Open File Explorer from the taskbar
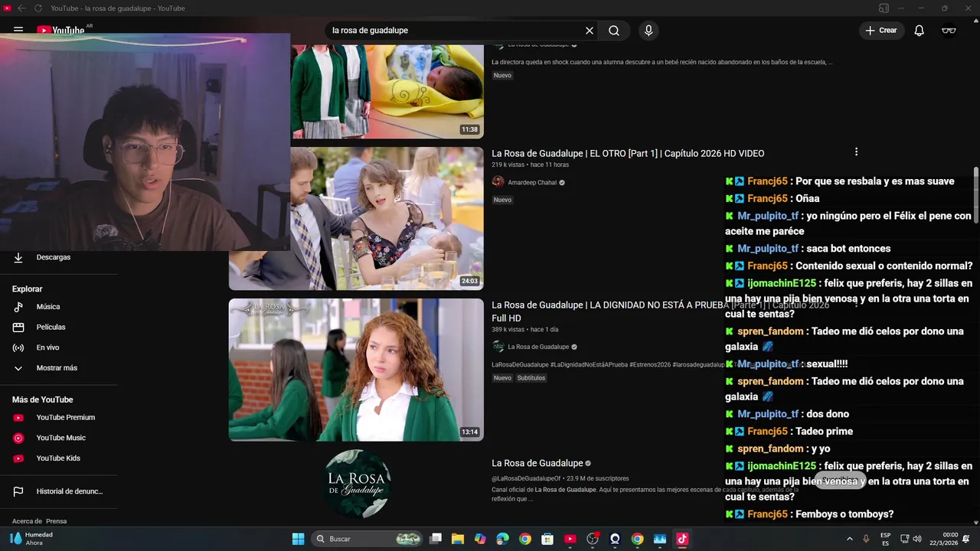Screen dimensions: 980x551 click(x=458, y=539)
